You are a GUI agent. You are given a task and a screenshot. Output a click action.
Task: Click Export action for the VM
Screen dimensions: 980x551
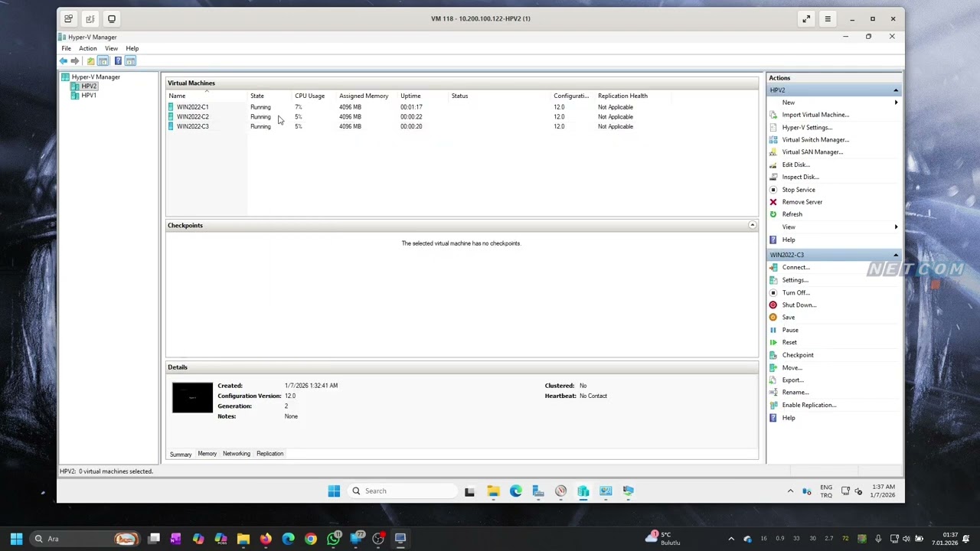click(792, 380)
